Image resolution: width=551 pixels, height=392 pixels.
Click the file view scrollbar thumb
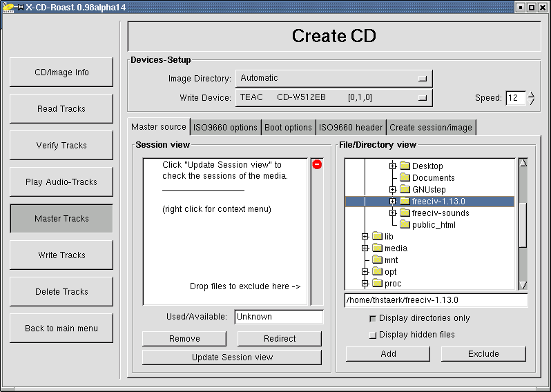click(x=523, y=225)
